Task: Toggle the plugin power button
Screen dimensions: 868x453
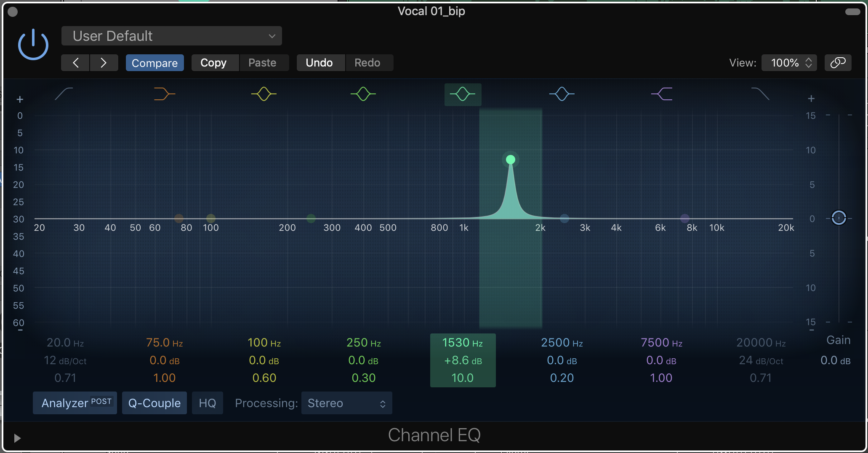Action: tap(33, 45)
